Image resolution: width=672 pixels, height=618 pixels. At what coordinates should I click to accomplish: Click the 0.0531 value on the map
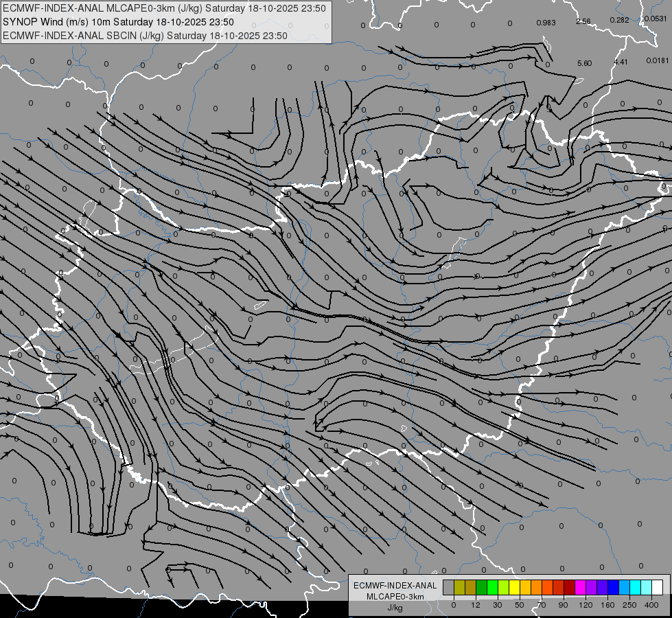(x=656, y=19)
